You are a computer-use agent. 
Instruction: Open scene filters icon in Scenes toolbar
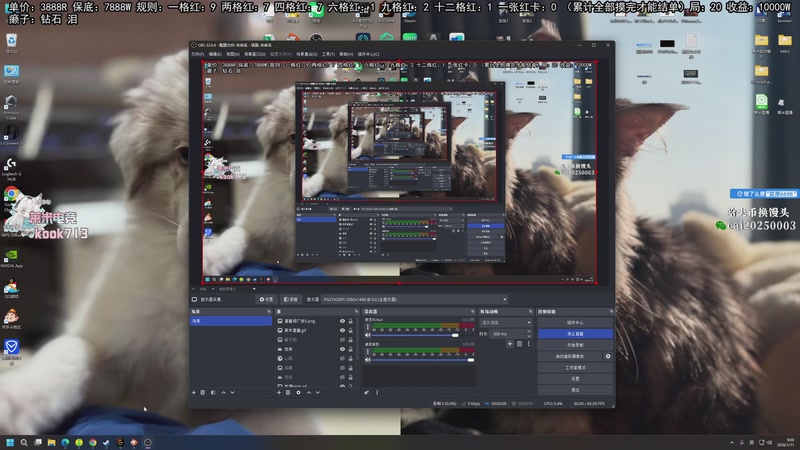(x=213, y=392)
